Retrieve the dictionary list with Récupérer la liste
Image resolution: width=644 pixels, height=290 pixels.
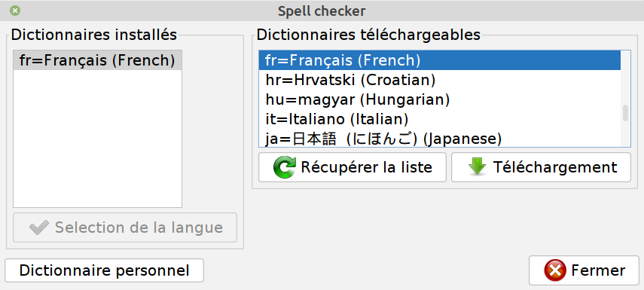(x=353, y=167)
